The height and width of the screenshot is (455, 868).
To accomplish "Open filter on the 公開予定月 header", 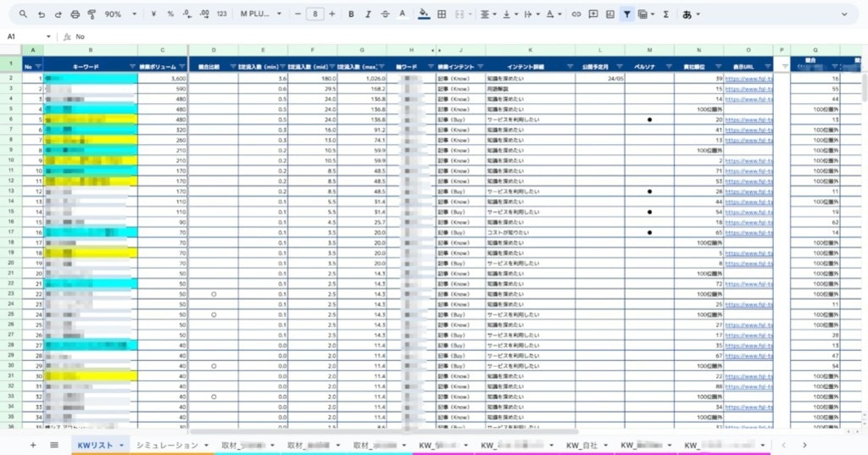I will tap(620, 67).
